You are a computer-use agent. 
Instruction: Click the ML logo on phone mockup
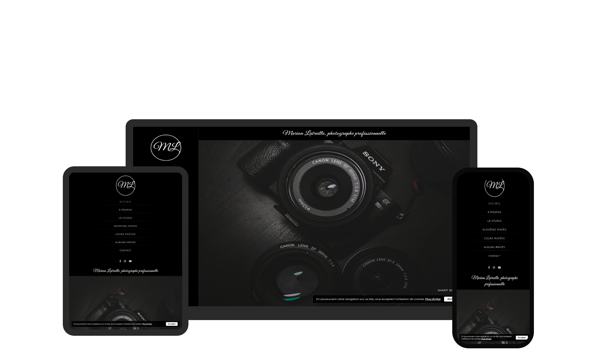[x=495, y=187]
